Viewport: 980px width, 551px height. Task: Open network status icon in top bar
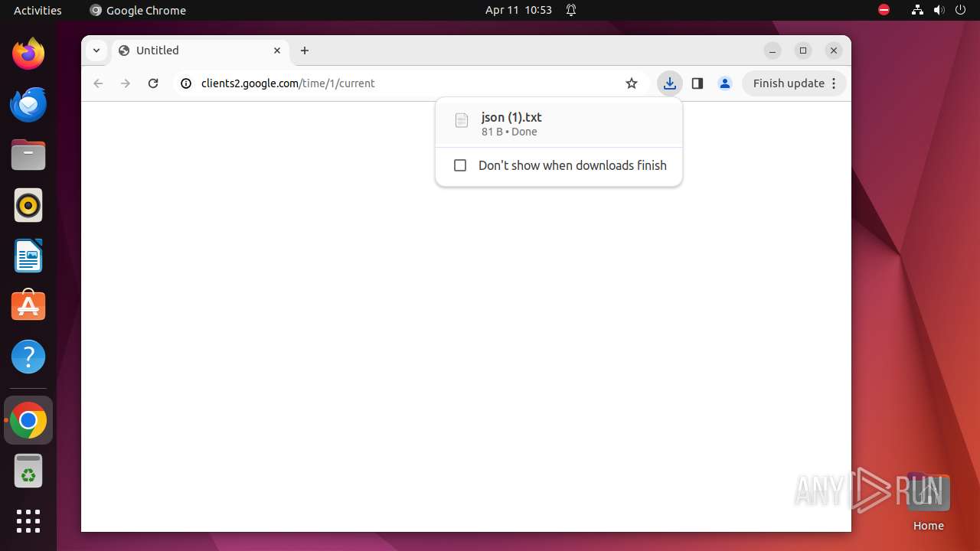(x=917, y=10)
